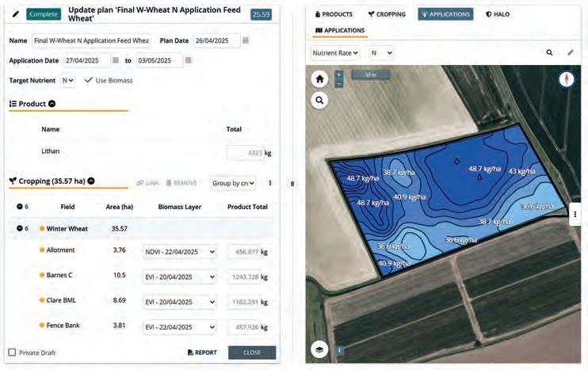Open the Target Nutrient dropdown
Screen dimensions: 588x370
(x=68, y=80)
